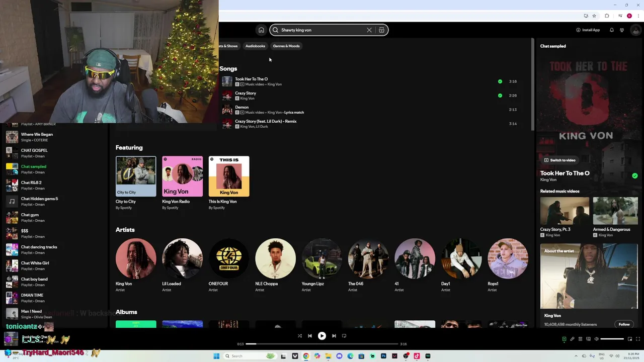This screenshot has height=362, width=644.
Task: Open Friend Activity icon
Action: (622, 30)
